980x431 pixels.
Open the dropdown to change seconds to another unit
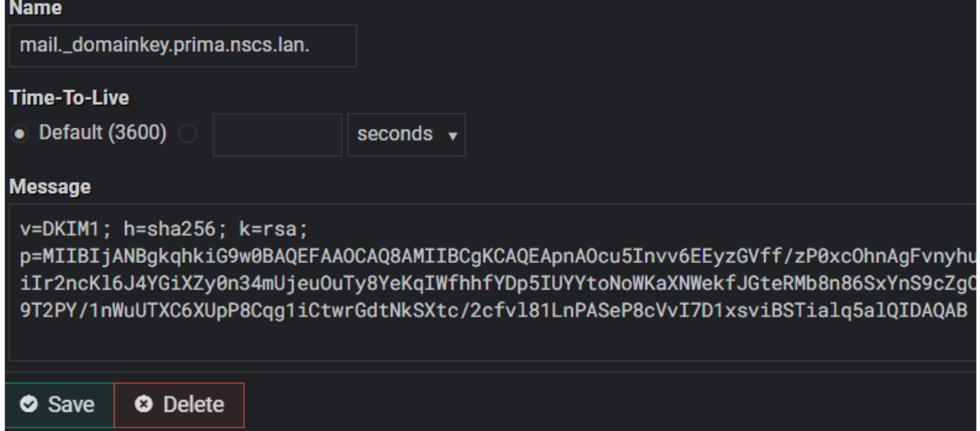[405, 135]
